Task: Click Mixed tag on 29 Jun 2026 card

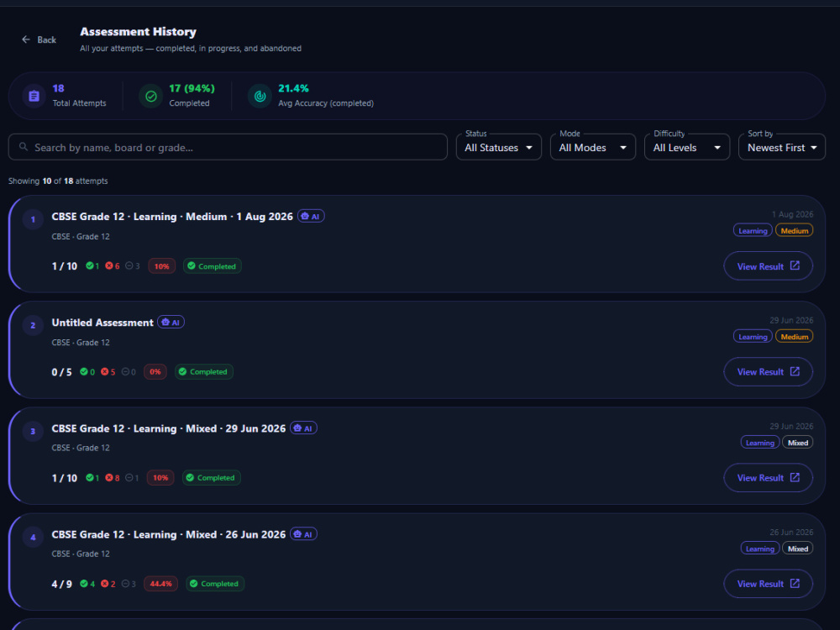Action: pos(798,443)
